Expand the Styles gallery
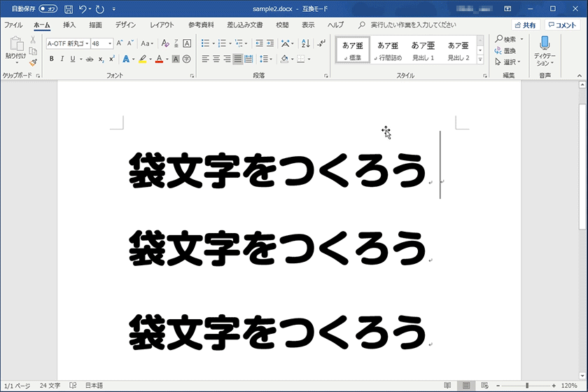 [x=480, y=59]
